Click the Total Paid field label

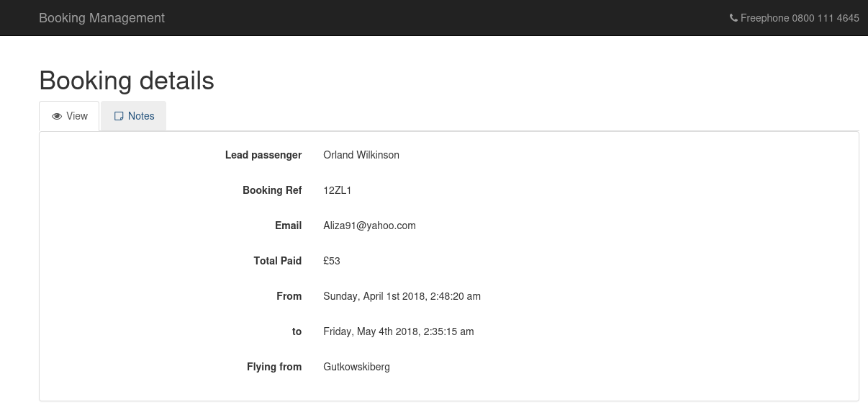coord(278,261)
